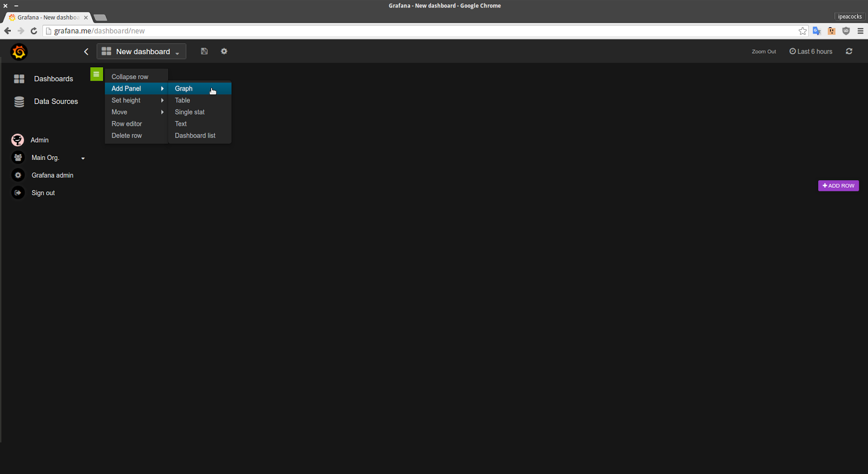Click the Main Org. users icon

coord(18,157)
